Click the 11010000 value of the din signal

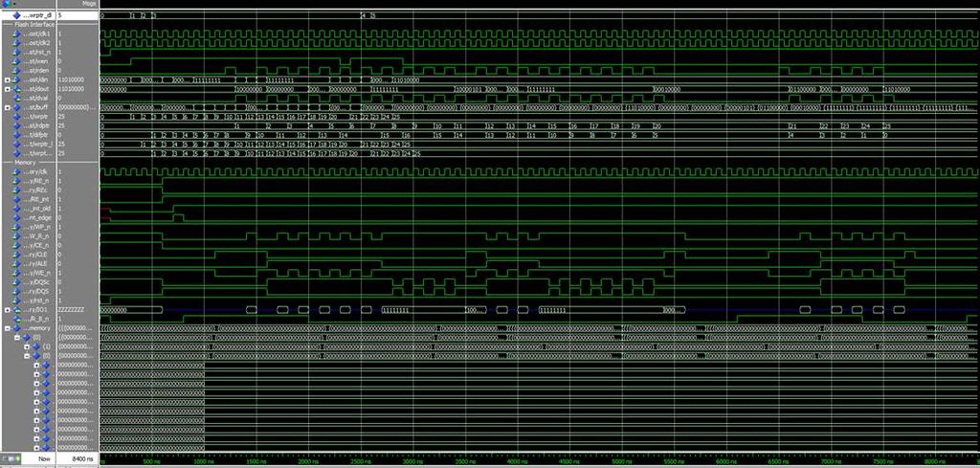click(x=73, y=80)
